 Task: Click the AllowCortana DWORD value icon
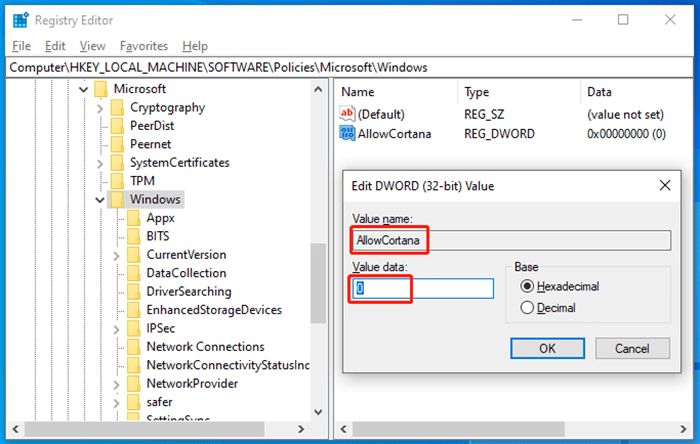tap(347, 133)
